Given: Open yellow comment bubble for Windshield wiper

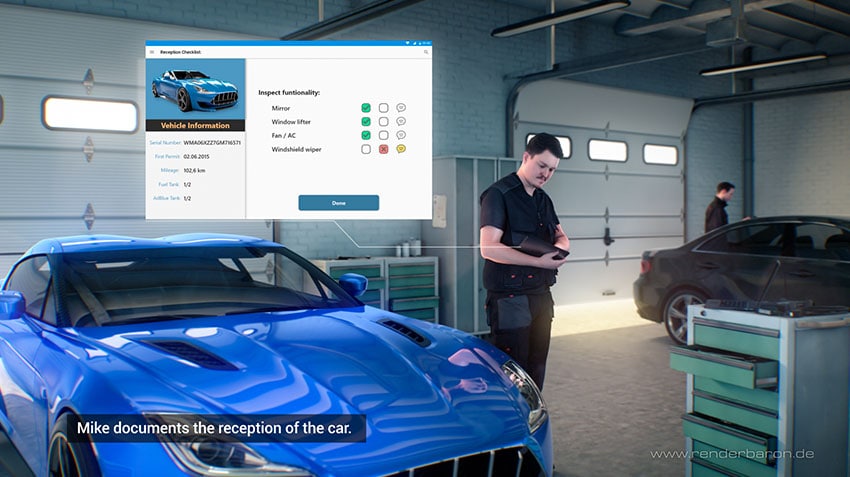Looking at the screenshot, I should (401, 149).
